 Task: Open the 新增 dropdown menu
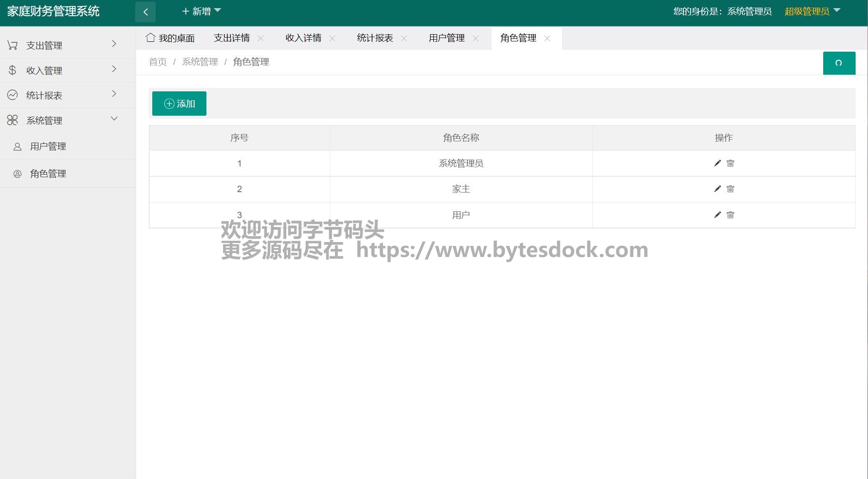point(201,12)
